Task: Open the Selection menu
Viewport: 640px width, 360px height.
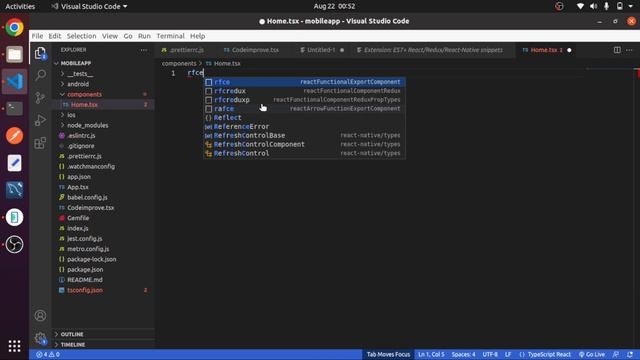Action: (81, 36)
